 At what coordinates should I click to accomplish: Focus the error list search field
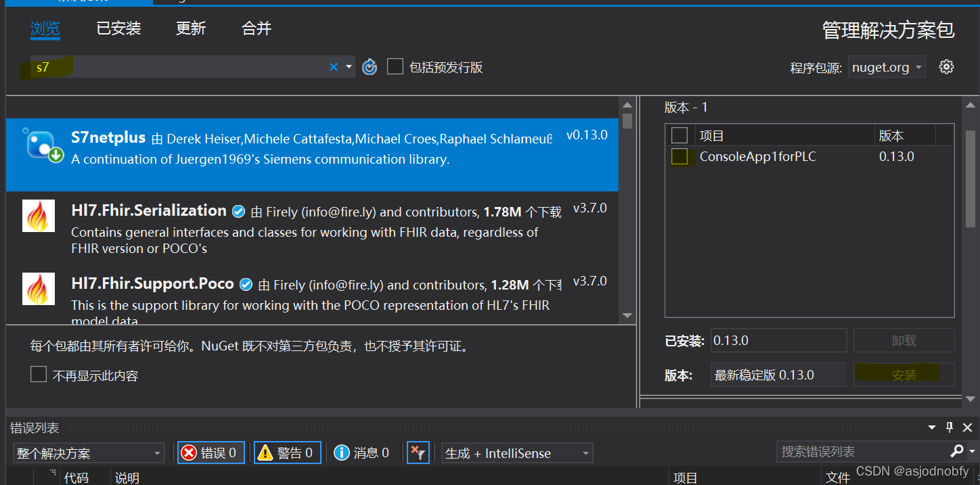(863, 451)
